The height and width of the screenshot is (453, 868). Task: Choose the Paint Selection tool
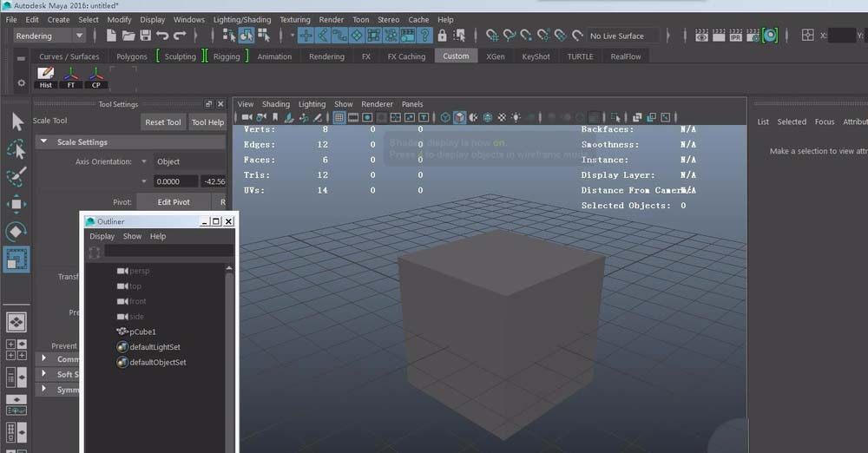[x=16, y=177]
